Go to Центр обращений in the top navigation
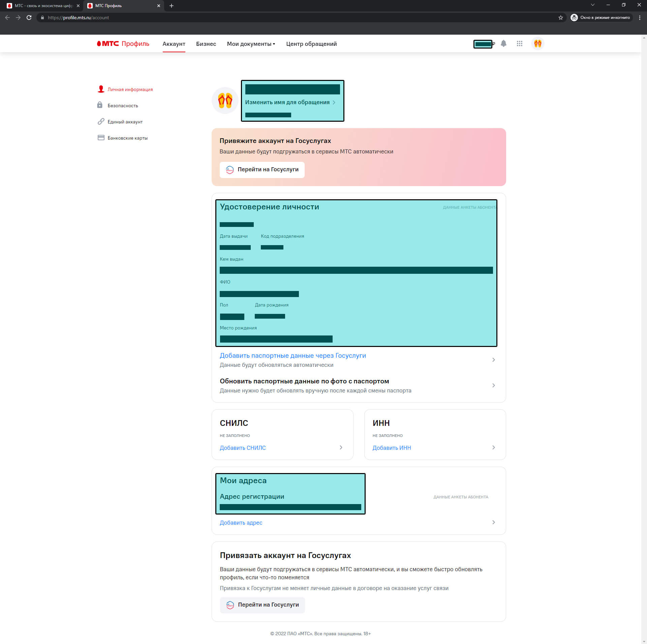Screen dimensions: 647x644 coord(311,44)
